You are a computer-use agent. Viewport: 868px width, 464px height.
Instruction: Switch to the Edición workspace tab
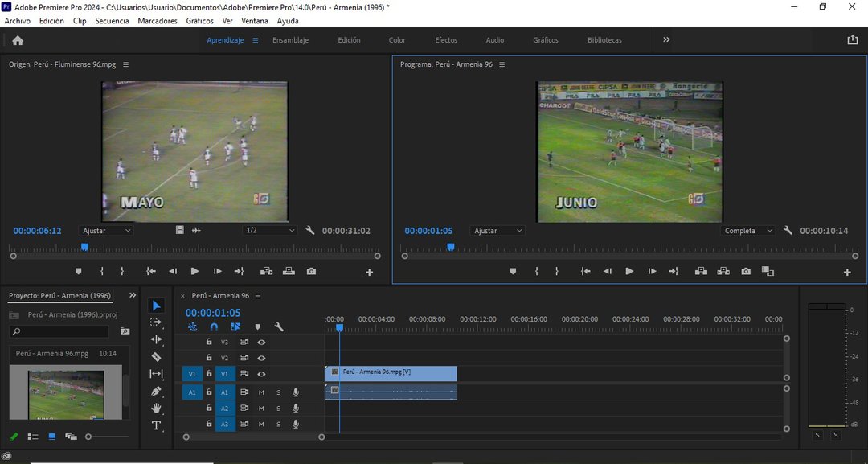tap(349, 40)
